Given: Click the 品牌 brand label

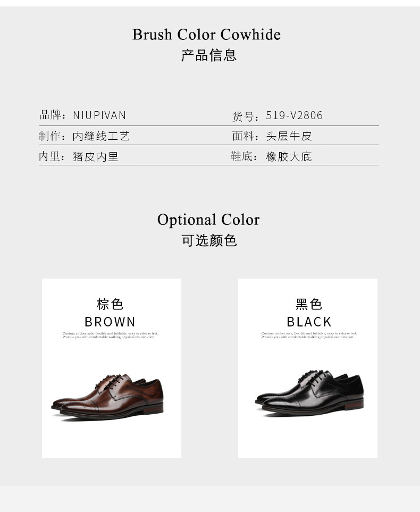Looking at the screenshot, I should 51,115.
